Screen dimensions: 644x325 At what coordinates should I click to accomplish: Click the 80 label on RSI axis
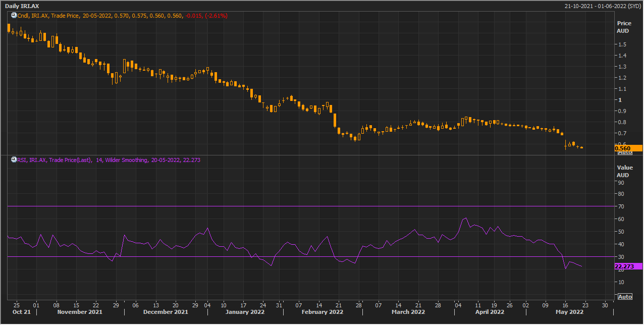coord(621,194)
